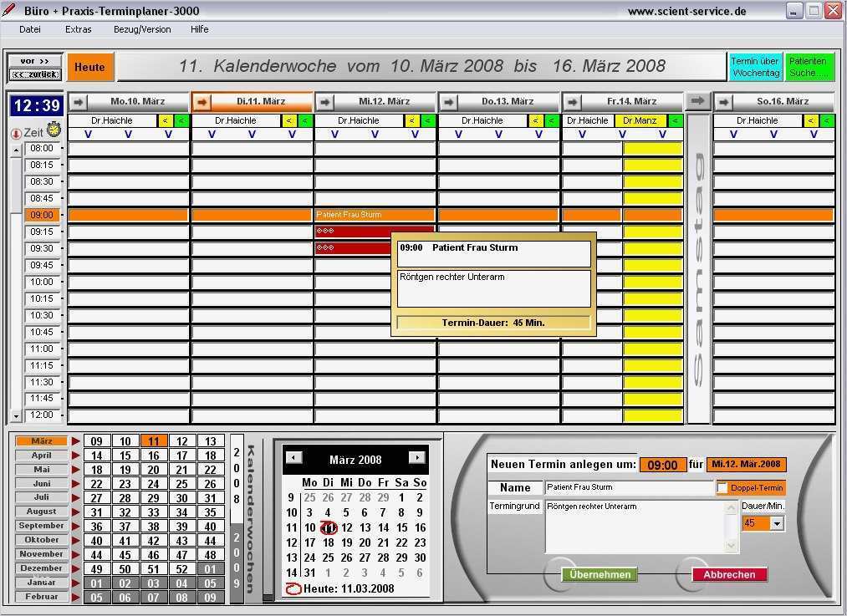The height and width of the screenshot is (616, 847).
Task: Select the 2009 year strip in Kalenderwochen
Action: pyautogui.click(x=237, y=562)
